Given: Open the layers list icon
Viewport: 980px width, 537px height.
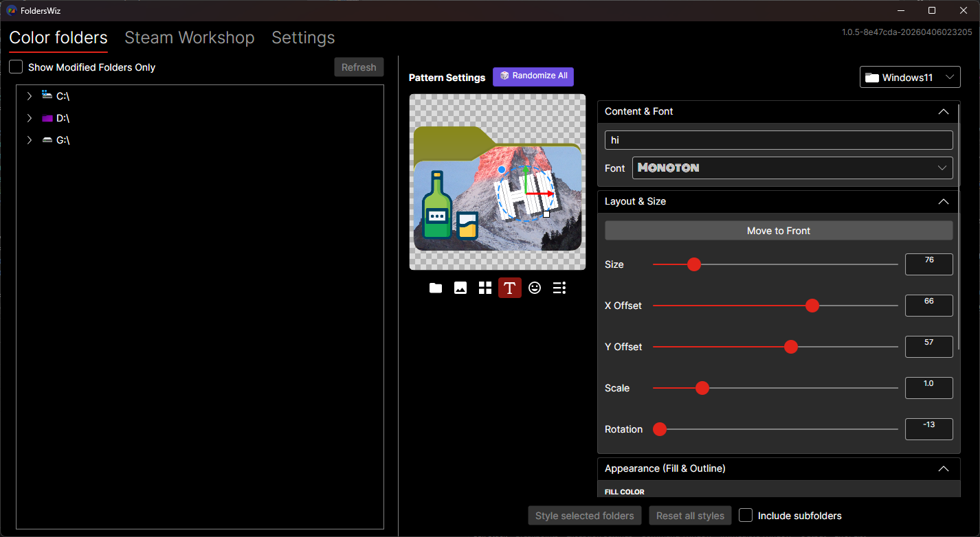Looking at the screenshot, I should 559,288.
